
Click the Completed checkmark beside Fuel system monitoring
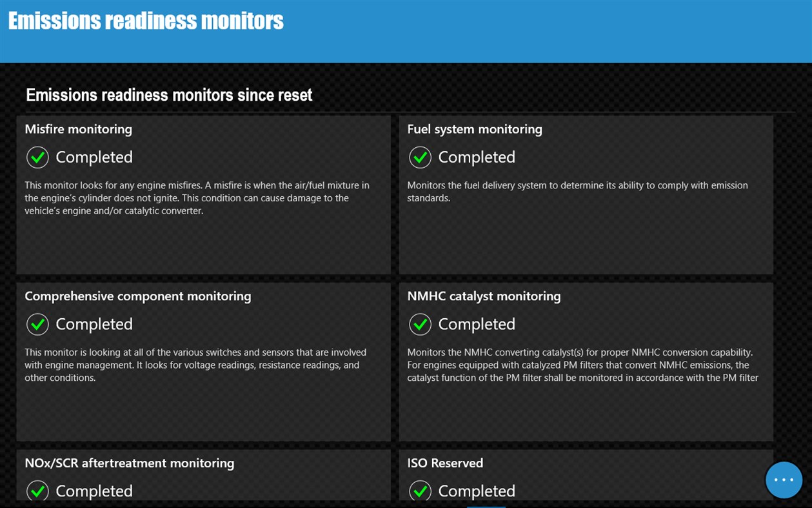pyautogui.click(x=420, y=157)
